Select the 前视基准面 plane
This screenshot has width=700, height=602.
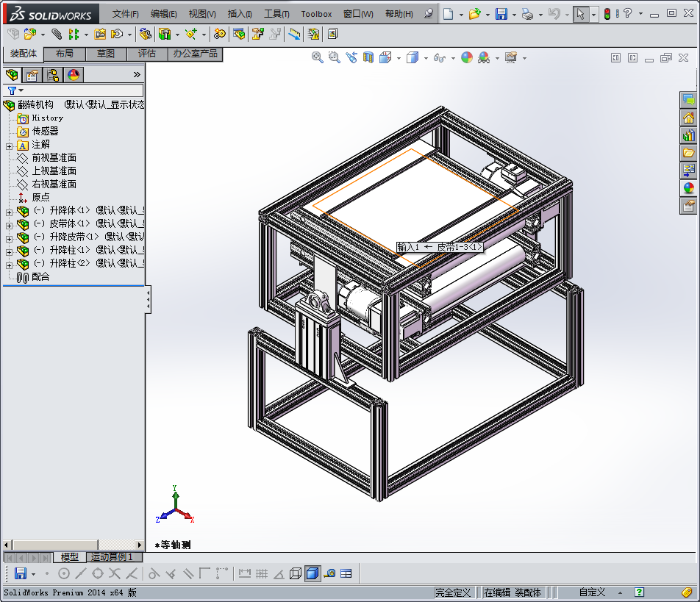tap(54, 157)
